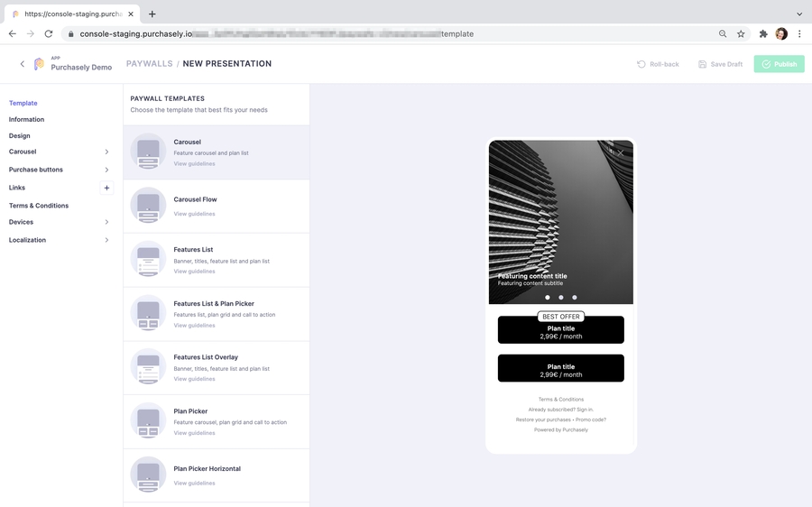This screenshot has height=507, width=812.
Task: Click the Publish button
Action: (779, 64)
